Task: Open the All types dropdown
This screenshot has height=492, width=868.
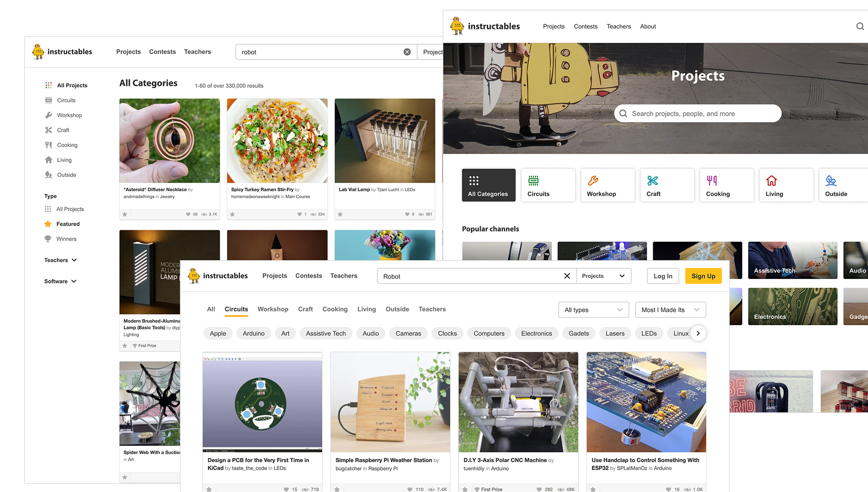Action: (594, 310)
